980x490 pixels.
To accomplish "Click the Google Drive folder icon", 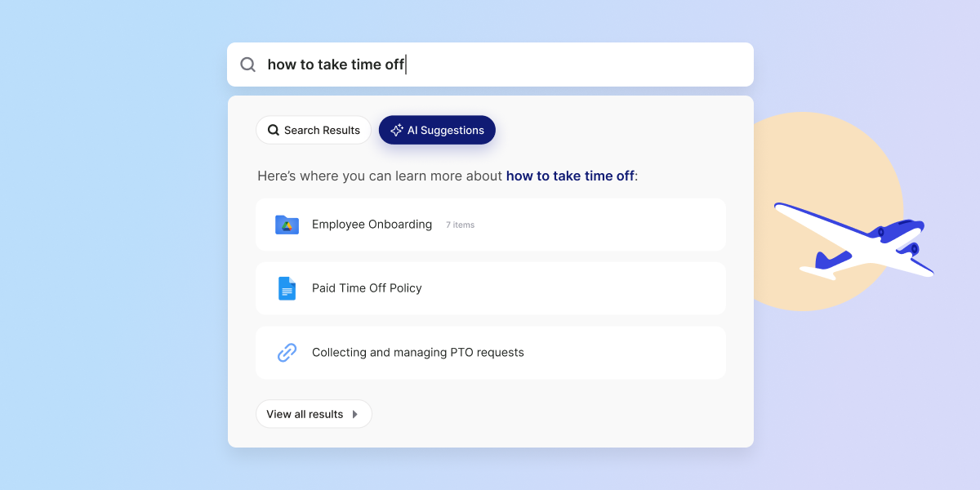I will click(287, 225).
